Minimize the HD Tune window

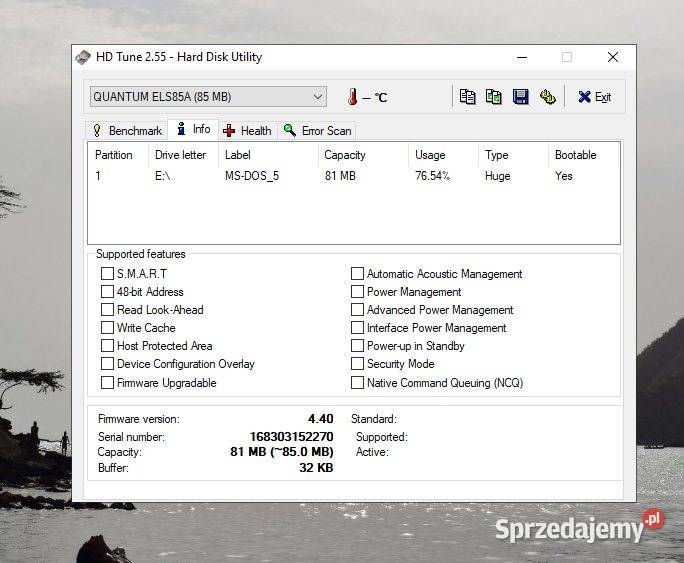coord(522,57)
